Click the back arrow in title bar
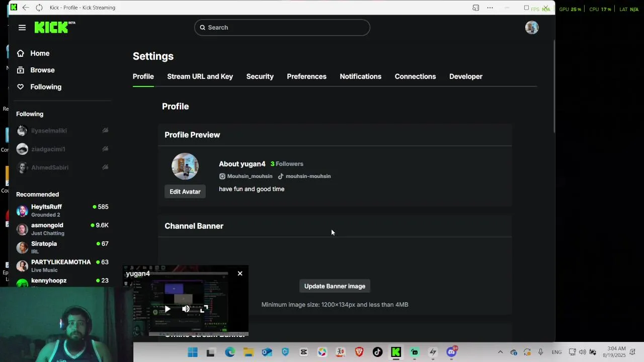The height and width of the screenshot is (362, 644). (26, 8)
